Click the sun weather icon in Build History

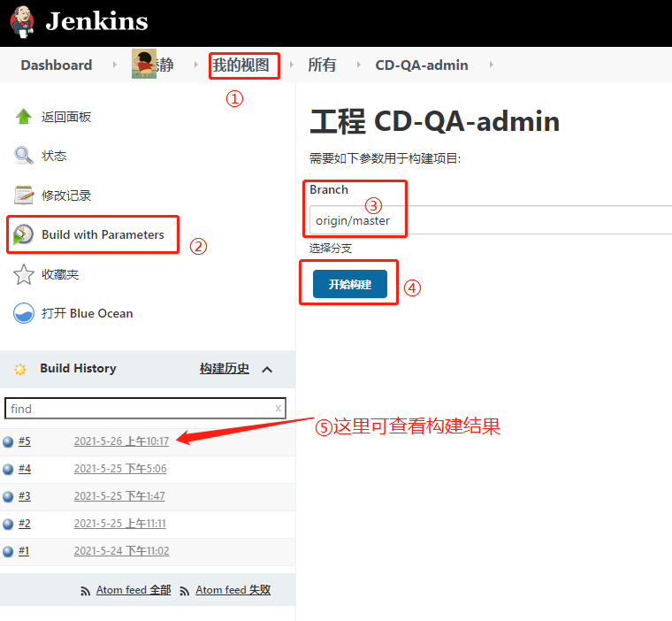(20, 369)
